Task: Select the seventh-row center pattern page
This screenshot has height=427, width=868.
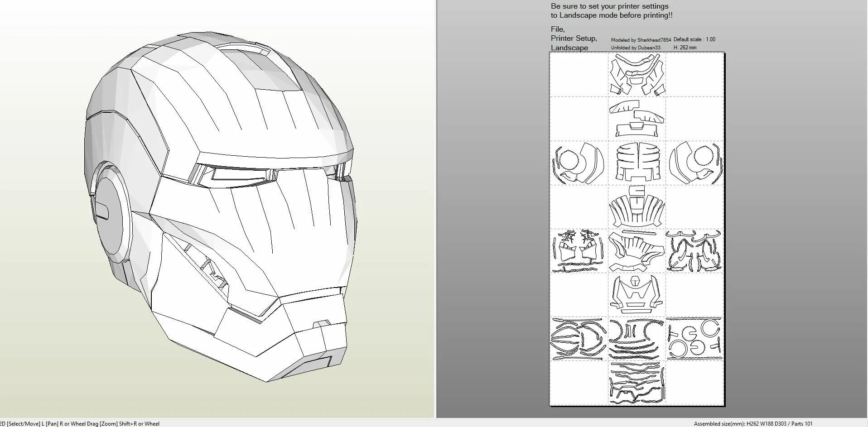Action: [x=637, y=339]
